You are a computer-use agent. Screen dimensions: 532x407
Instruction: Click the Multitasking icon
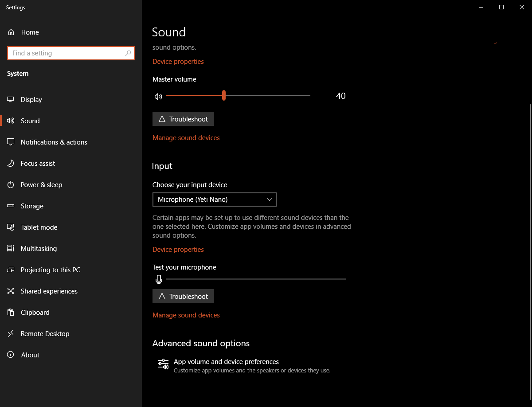pyautogui.click(x=11, y=249)
